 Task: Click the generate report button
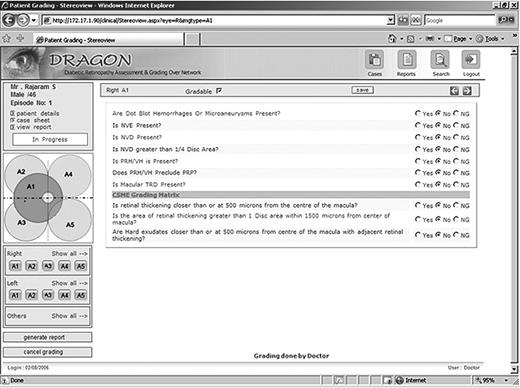(47, 337)
